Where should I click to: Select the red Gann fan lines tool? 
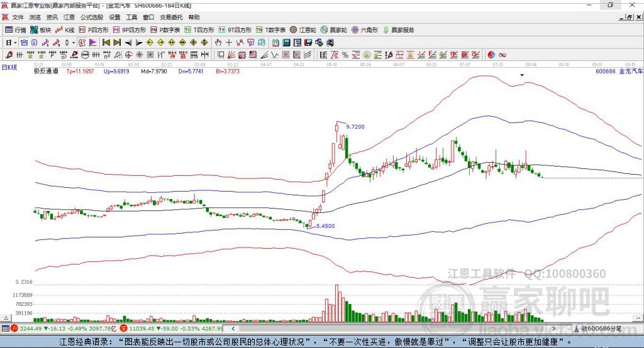[231, 55]
